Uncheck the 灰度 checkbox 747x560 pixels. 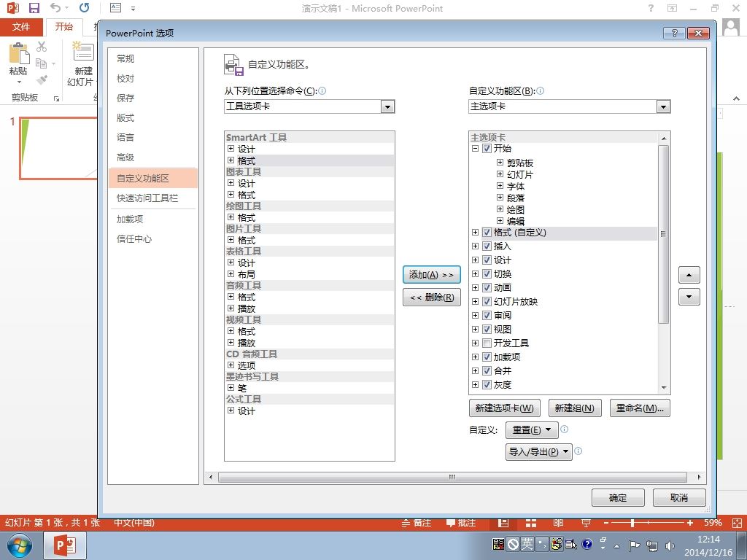487,384
